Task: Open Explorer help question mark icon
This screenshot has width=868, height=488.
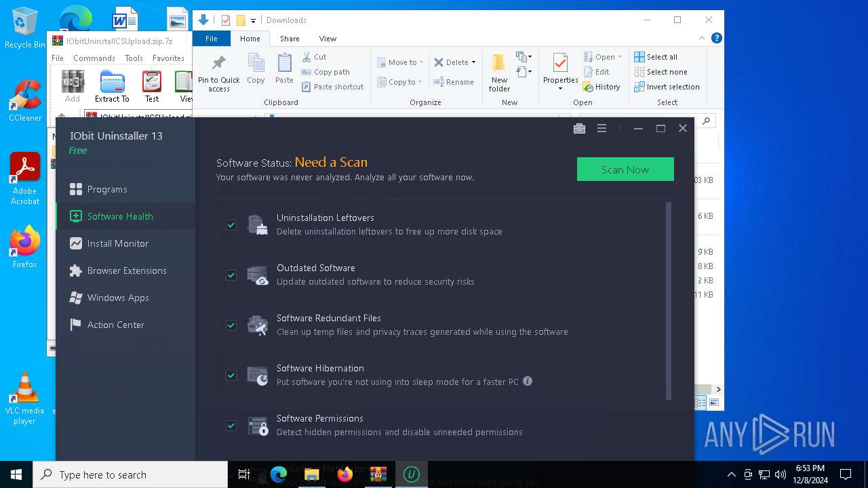Action: (x=717, y=39)
